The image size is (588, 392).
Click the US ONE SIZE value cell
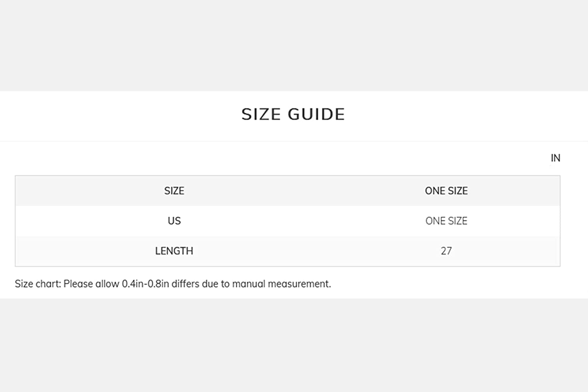pos(446,221)
